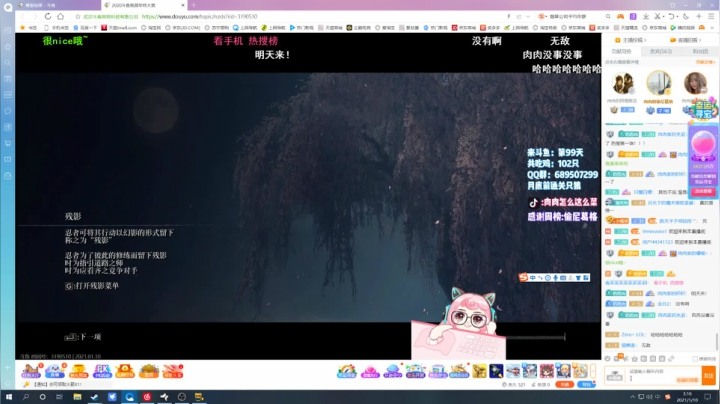Click the middle top contributor avatar

[x=658, y=83]
